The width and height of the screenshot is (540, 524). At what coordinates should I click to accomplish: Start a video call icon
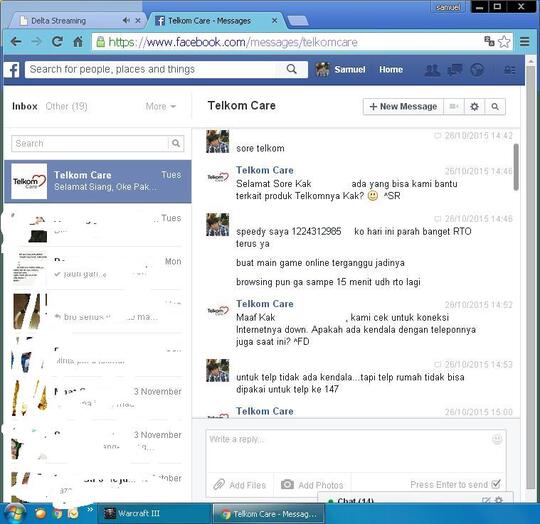click(x=454, y=106)
